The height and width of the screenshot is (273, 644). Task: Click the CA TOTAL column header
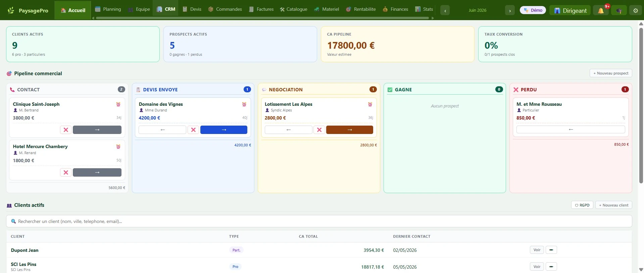[308, 236]
